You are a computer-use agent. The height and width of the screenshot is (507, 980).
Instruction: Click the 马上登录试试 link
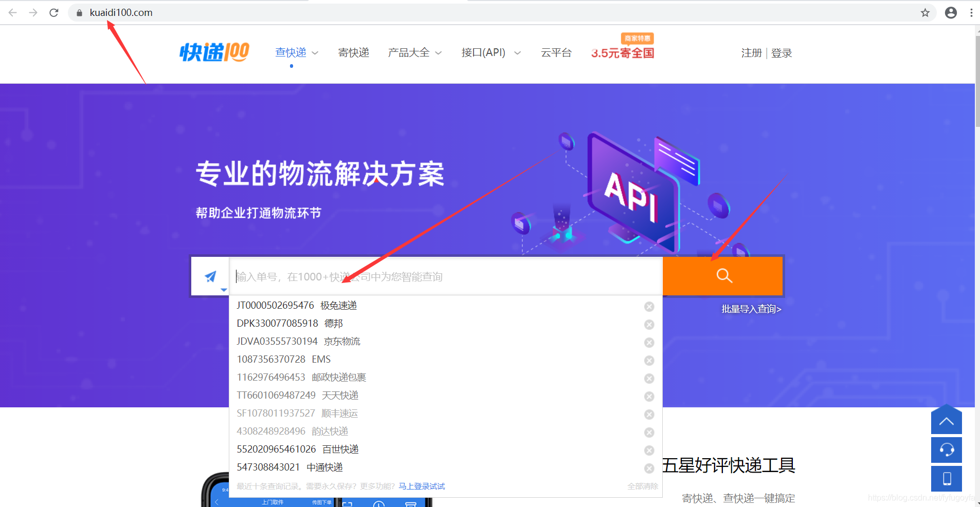(422, 486)
